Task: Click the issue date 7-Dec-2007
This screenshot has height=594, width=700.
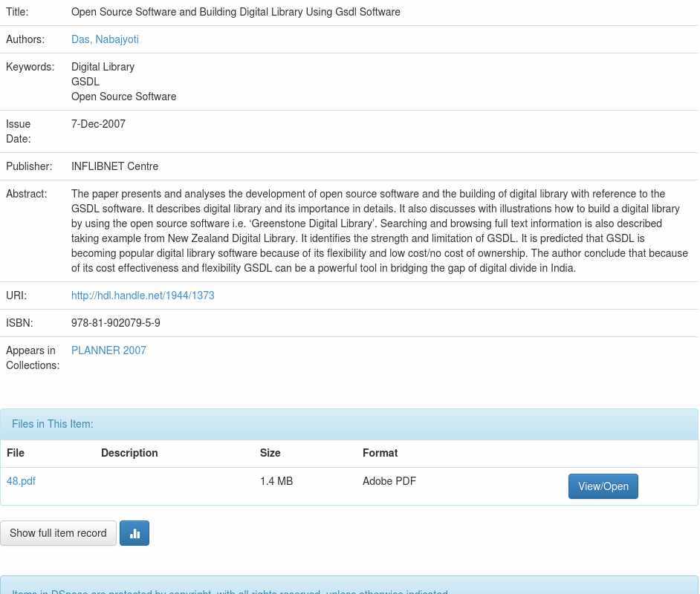Action: pos(98,124)
